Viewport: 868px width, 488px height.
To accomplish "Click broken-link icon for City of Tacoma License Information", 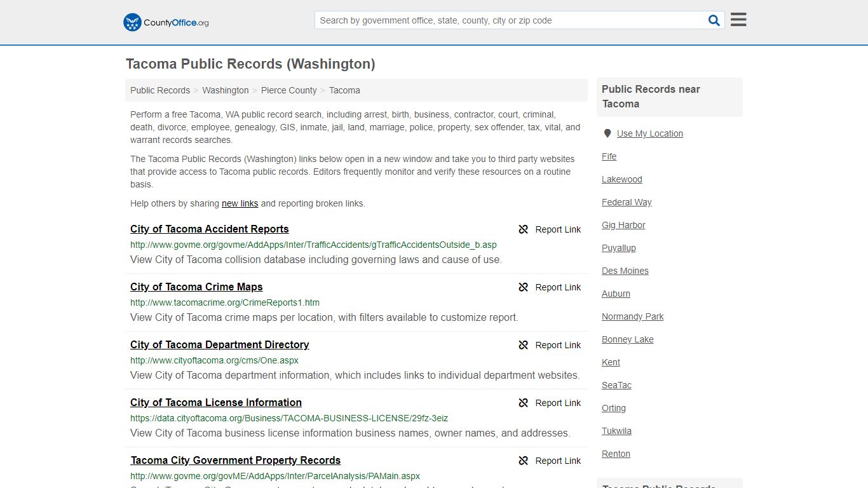I will [524, 403].
